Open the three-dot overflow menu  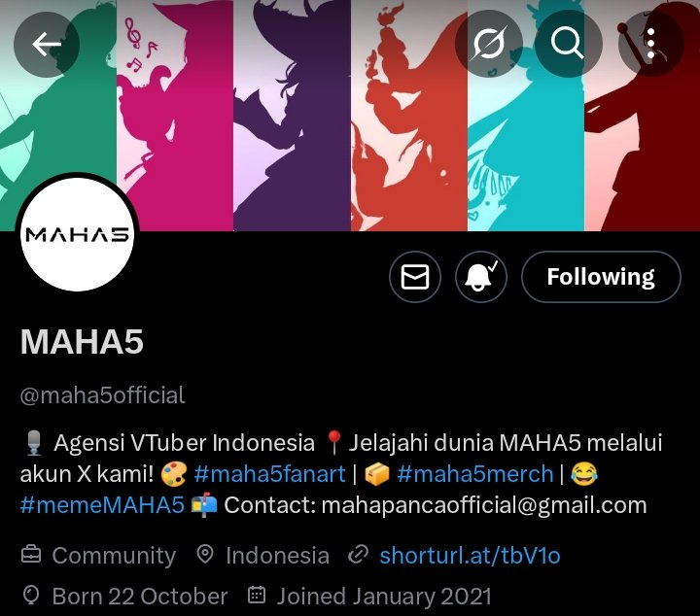pyautogui.click(x=650, y=44)
